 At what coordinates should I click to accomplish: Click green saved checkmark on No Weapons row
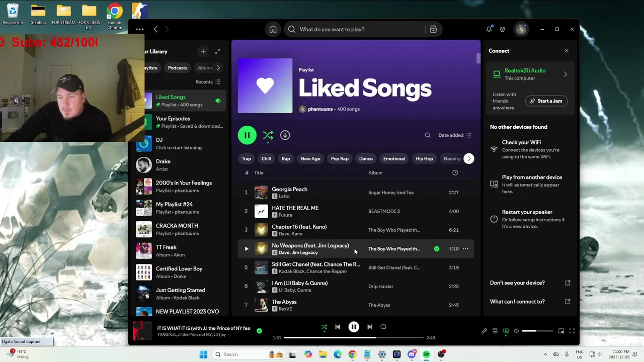tap(437, 249)
